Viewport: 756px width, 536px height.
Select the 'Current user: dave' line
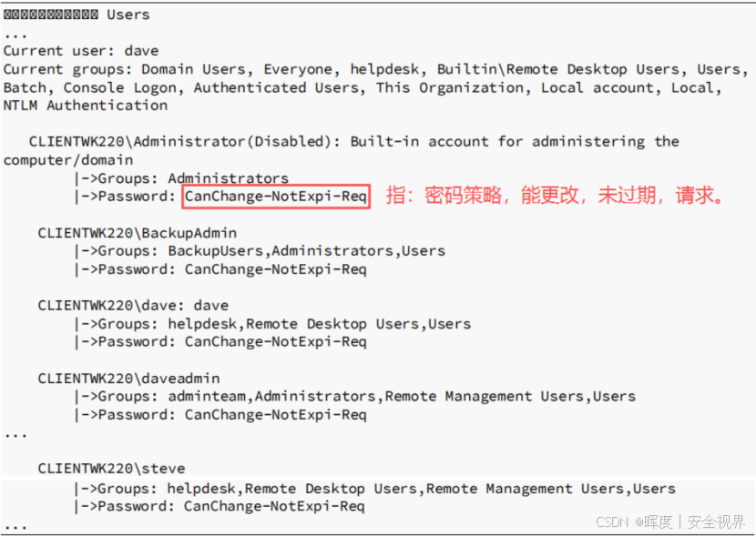[x=81, y=51]
